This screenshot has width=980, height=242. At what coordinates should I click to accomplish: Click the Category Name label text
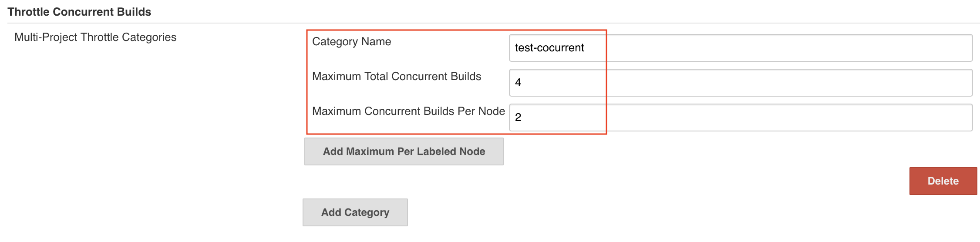click(x=351, y=42)
